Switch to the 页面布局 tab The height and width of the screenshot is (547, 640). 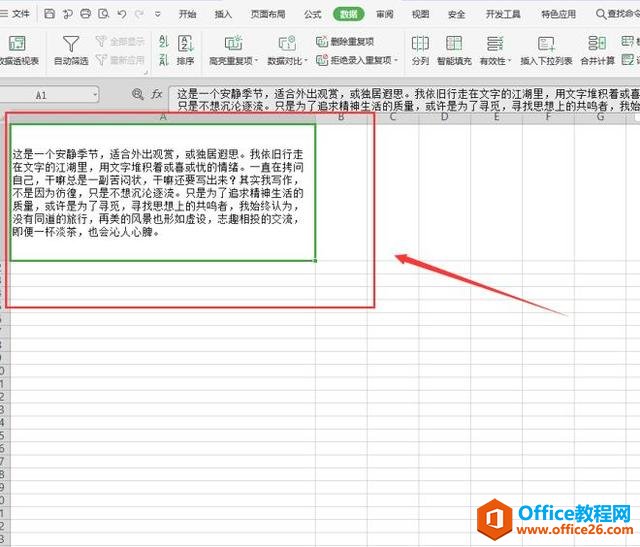click(x=268, y=14)
